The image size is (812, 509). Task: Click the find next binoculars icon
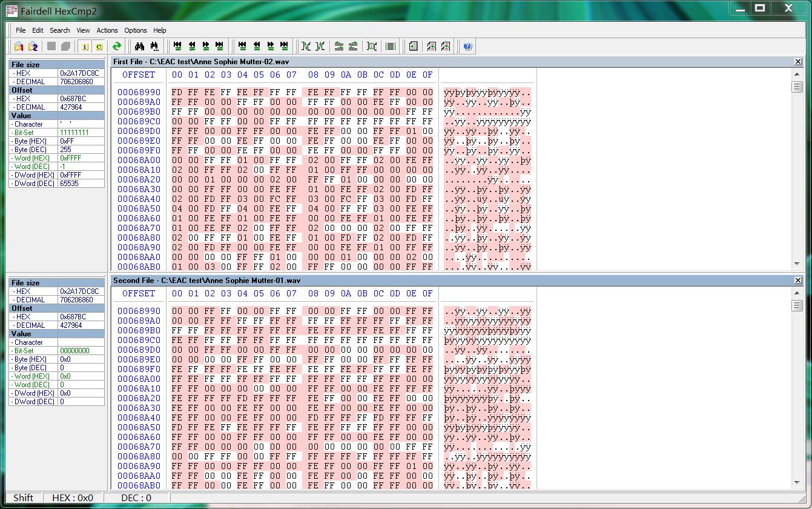(x=154, y=47)
